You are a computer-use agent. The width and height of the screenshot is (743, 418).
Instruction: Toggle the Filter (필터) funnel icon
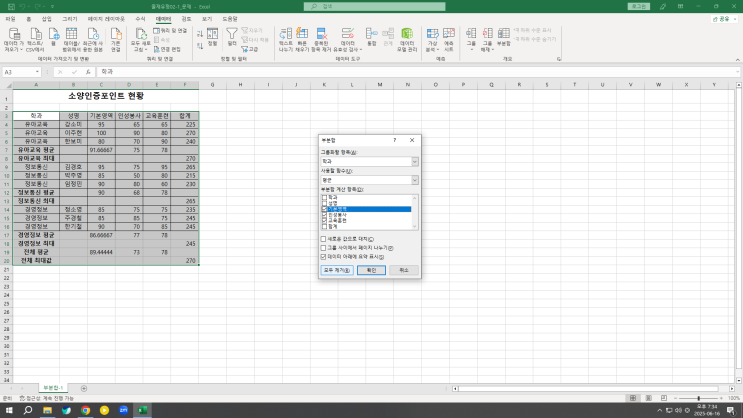click(x=232, y=37)
